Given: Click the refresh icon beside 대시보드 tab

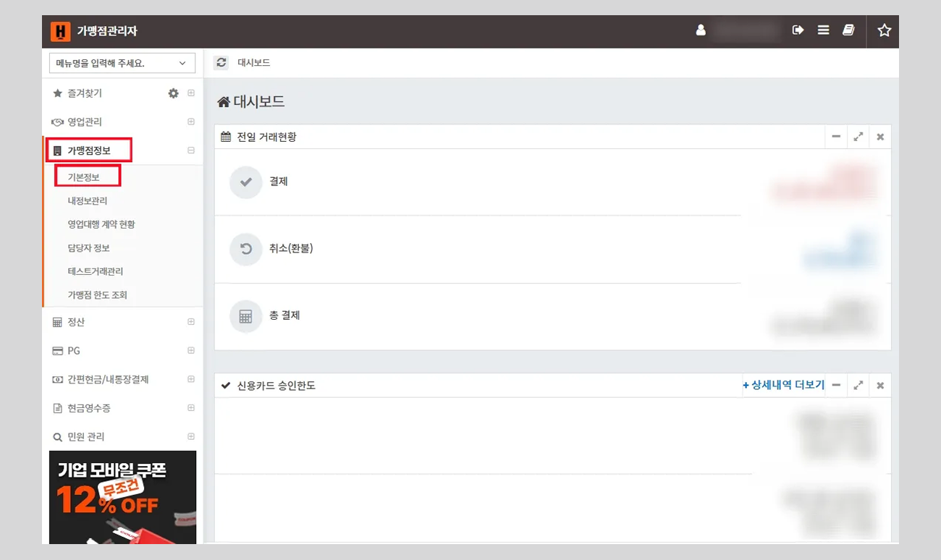Looking at the screenshot, I should (x=221, y=63).
